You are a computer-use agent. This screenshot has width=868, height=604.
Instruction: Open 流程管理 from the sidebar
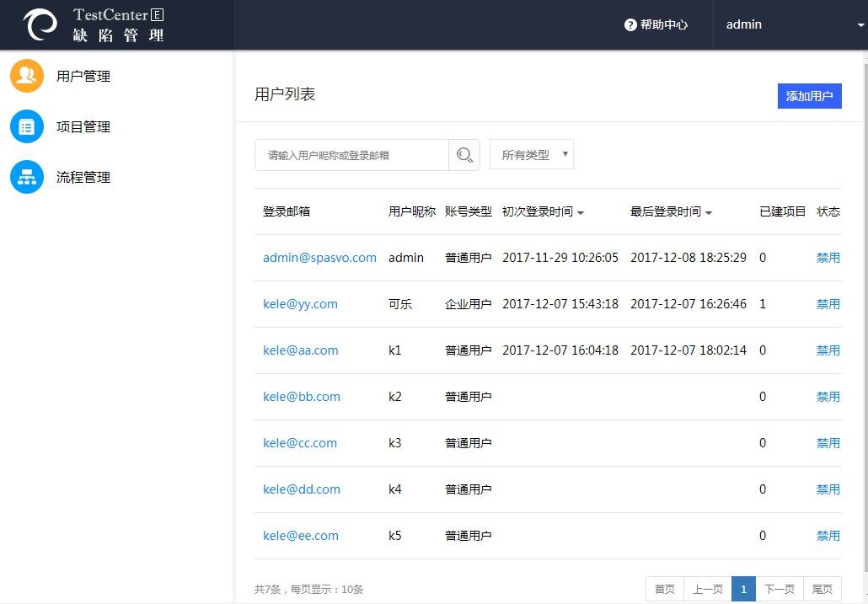(x=83, y=177)
